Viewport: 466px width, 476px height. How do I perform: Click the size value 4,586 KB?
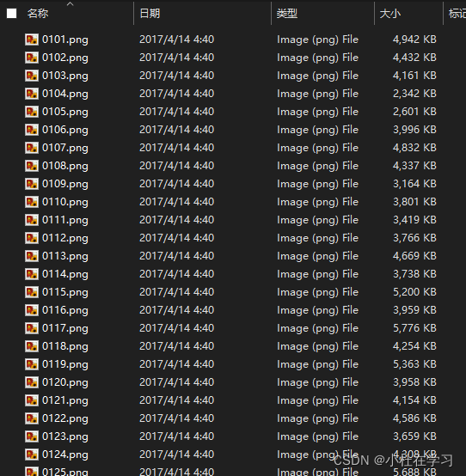[414, 418]
